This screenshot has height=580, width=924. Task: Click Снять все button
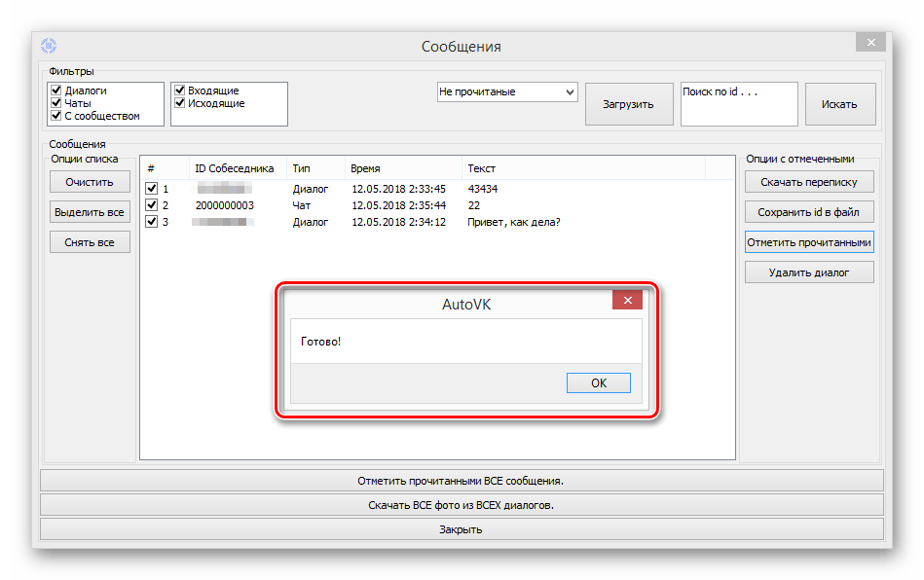coord(90,242)
